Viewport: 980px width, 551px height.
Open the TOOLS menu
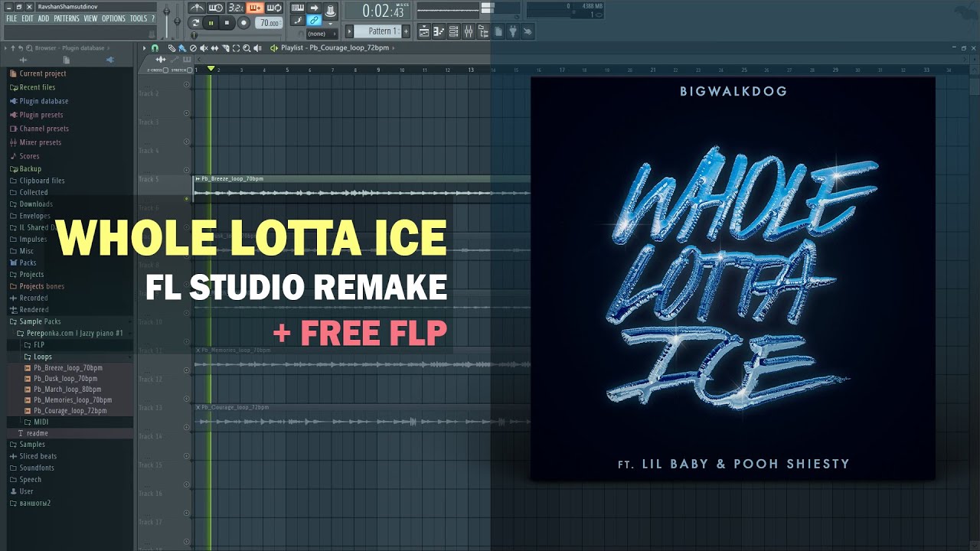pyautogui.click(x=138, y=18)
